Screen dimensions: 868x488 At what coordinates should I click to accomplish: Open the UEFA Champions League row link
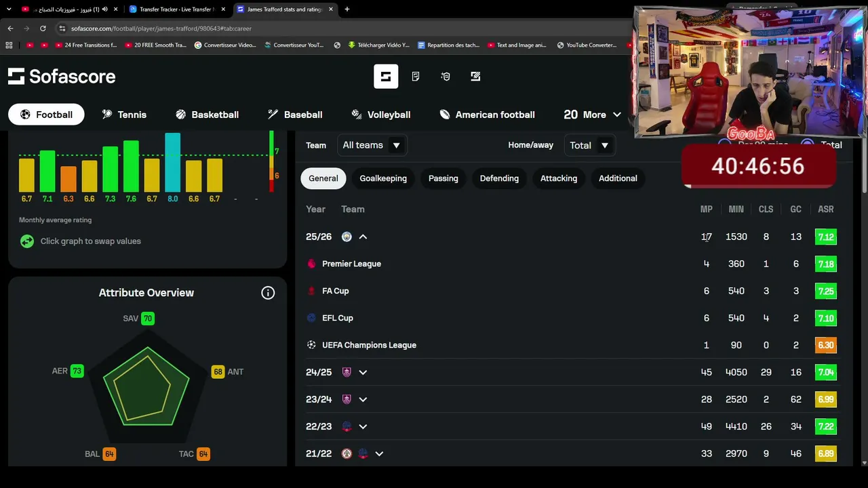click(x=369, y=345)
